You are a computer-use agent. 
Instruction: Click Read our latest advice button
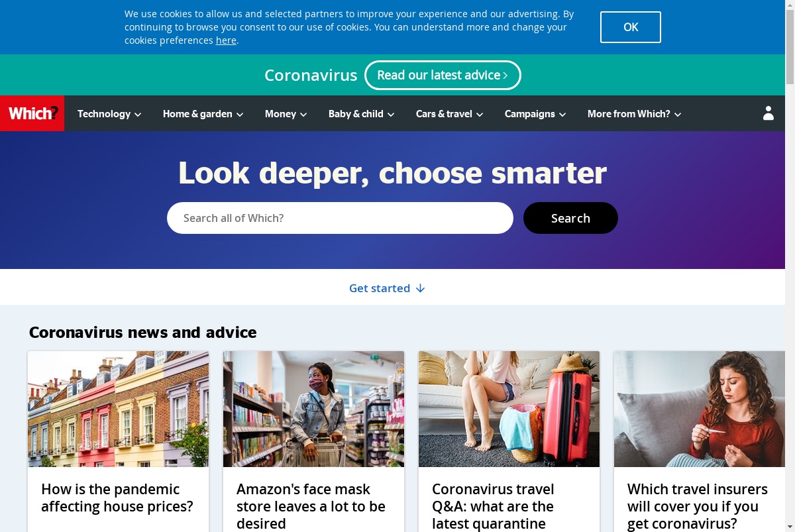443,75
